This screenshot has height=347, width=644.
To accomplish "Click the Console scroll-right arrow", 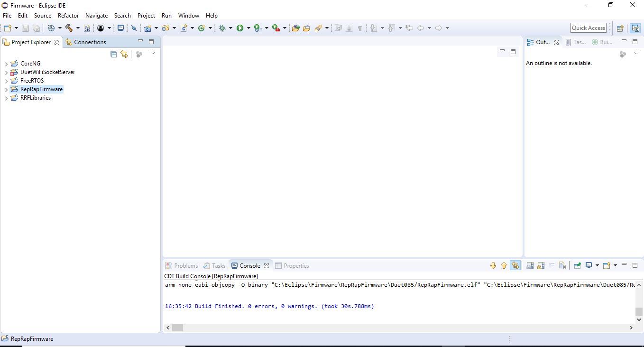I will point(631,328).
